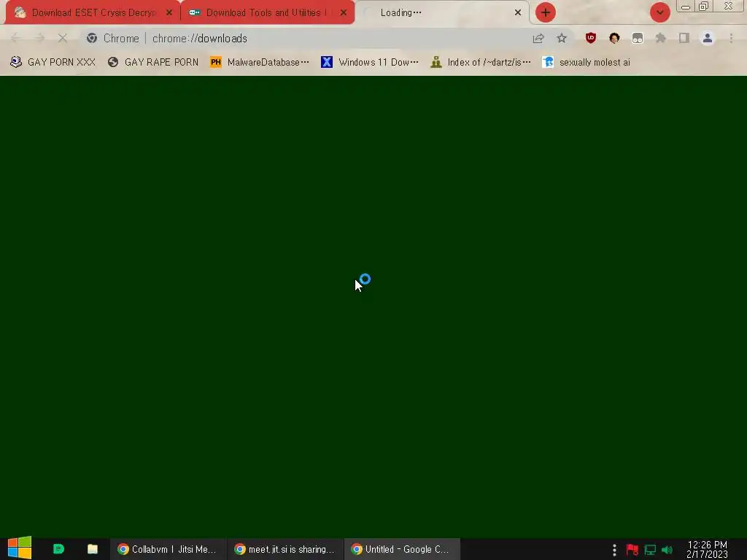Viewport: 747px width, 560px height.
Task: Click the browser forward arrow
Action: coord(39,38)
